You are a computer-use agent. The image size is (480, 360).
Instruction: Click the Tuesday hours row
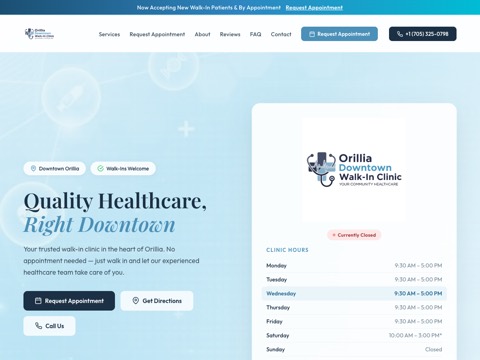354,279
